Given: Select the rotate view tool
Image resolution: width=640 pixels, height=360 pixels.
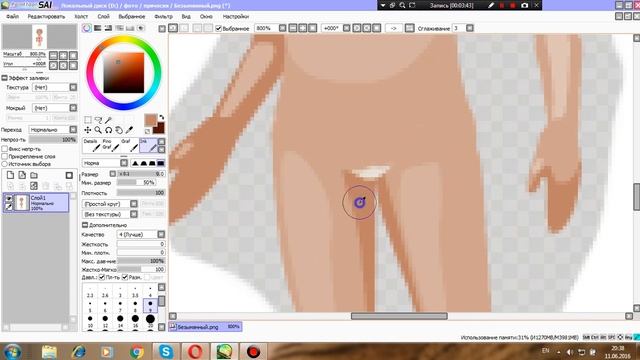Looking at the screenshot, I should tap(108, 130).
